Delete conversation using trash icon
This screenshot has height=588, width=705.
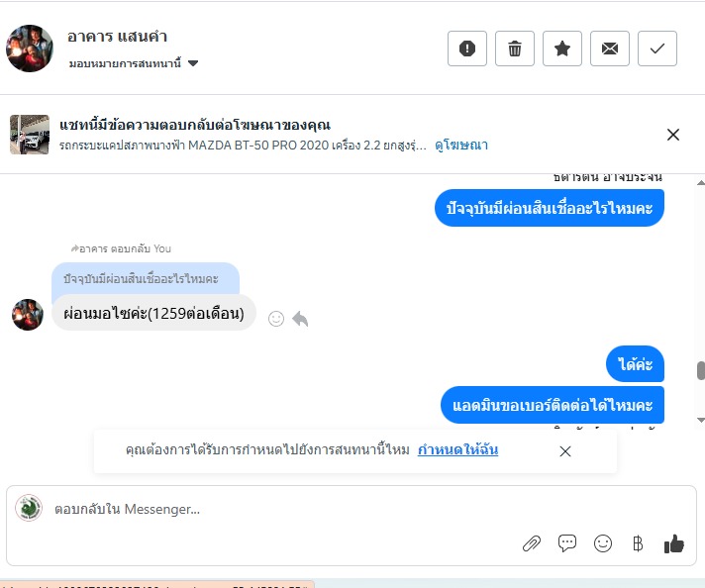point(515,49)
